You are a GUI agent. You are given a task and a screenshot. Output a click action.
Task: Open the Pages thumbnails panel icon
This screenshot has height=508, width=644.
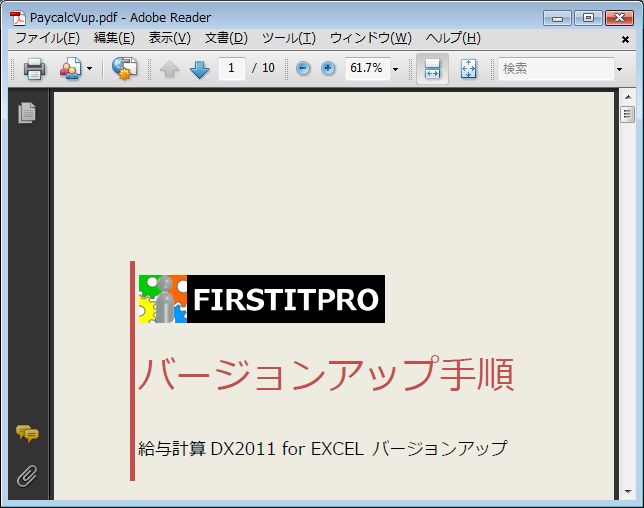click(27, 113)
